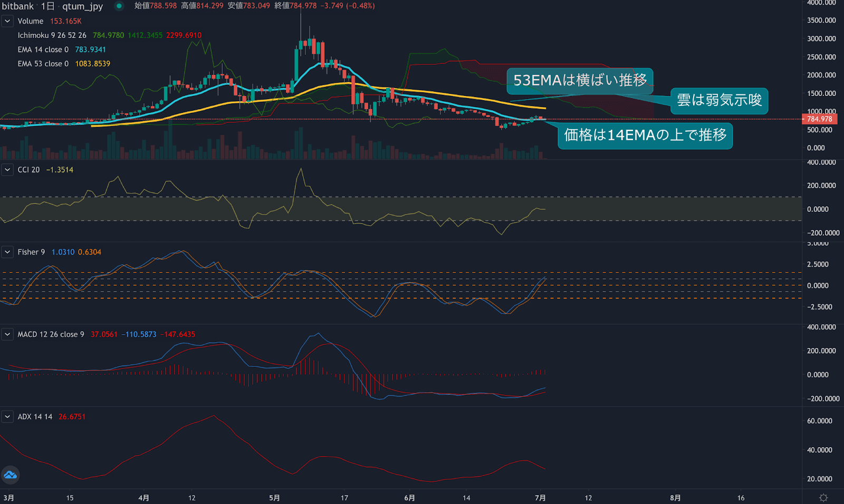The width and height of the screenshot is (844, 504).
Task: Click the 7月 label on time axis
Action: tap(540, 498)
